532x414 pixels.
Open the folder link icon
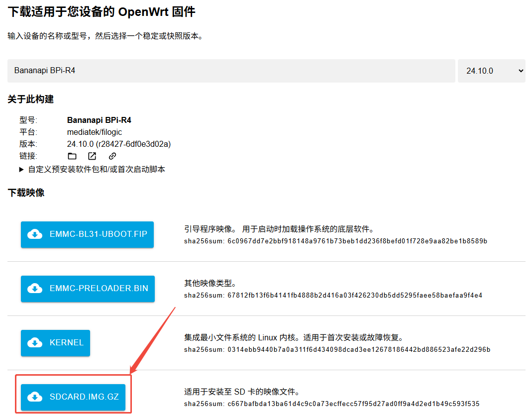pos(72,156)
